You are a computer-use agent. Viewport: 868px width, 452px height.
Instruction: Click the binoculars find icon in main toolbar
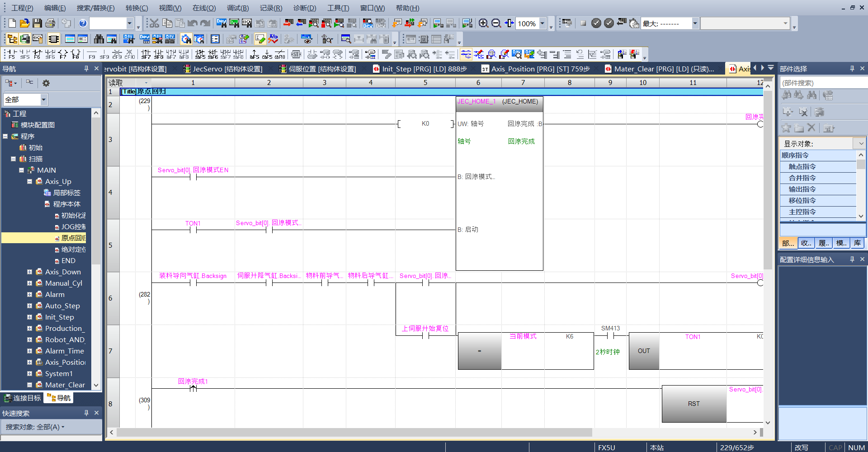click(x=99, y=39)
